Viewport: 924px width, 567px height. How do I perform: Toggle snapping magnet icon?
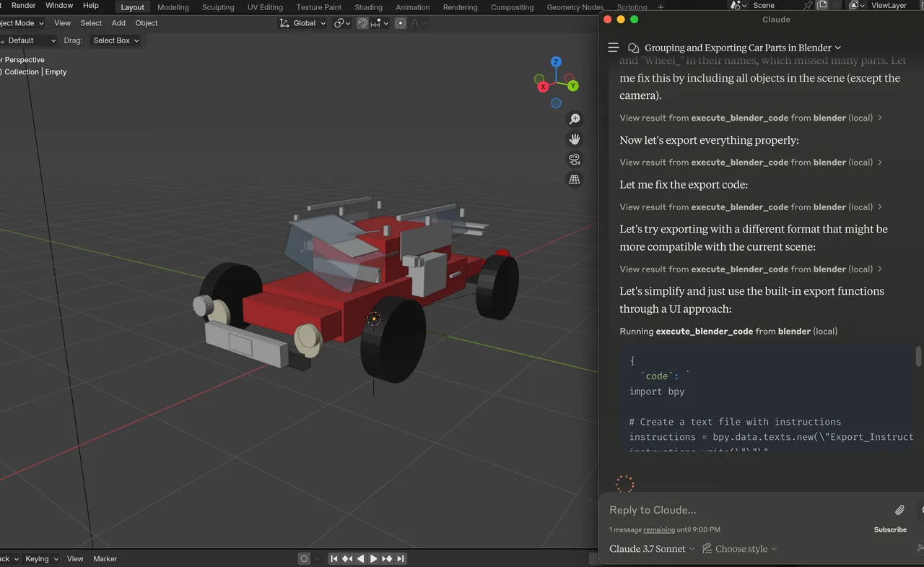coord(362,23)
